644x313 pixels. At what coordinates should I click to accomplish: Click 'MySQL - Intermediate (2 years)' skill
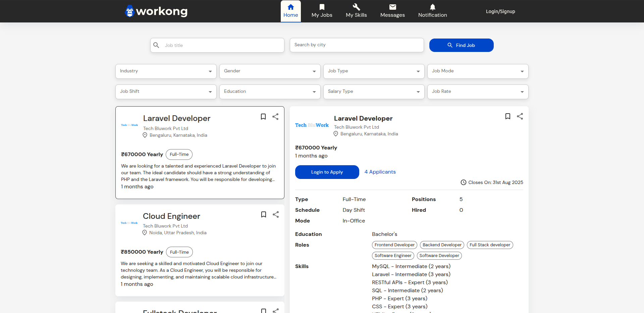[x=411, y=266]
